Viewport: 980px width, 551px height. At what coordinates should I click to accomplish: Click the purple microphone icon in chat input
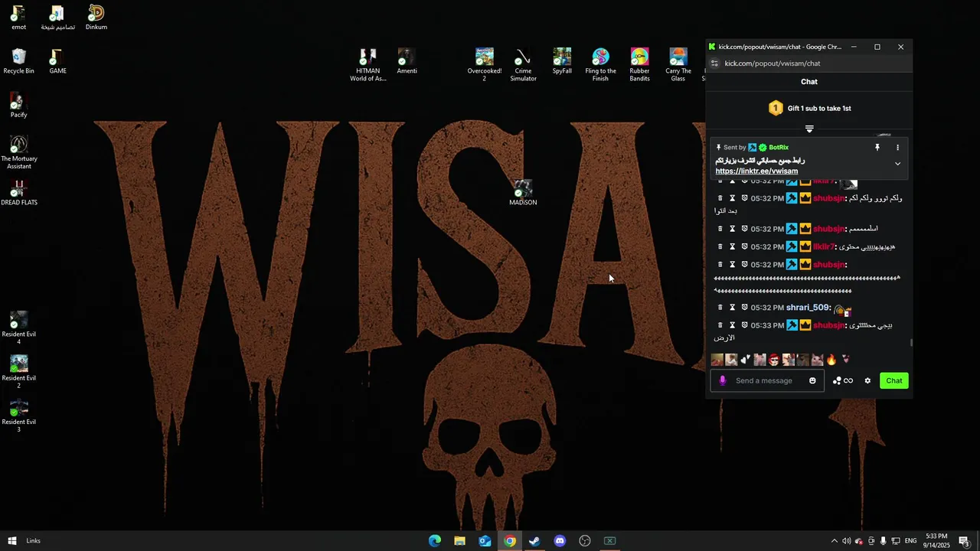coord(722,380)
